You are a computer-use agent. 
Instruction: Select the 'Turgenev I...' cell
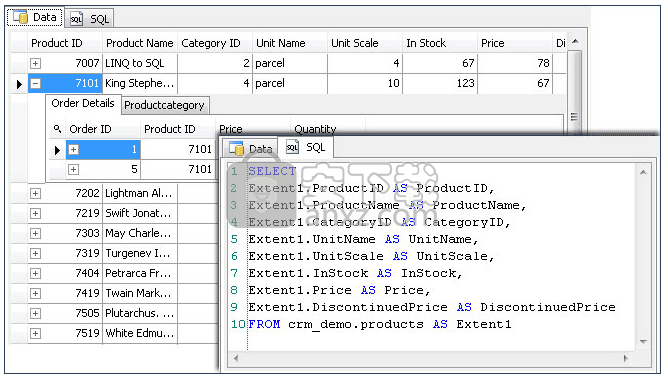click(140, 253)
